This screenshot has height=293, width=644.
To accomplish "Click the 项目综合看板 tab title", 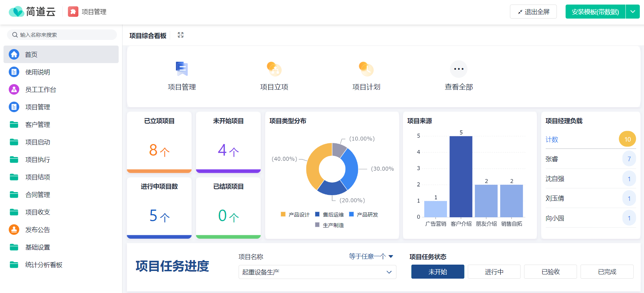I will click(x=148, y=36).
